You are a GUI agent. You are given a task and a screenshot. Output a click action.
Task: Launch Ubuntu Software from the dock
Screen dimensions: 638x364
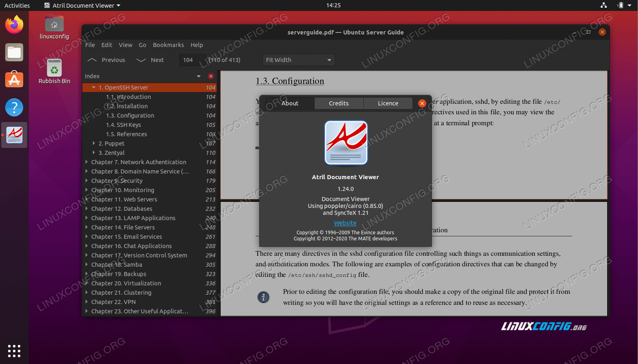pos(14,80)
